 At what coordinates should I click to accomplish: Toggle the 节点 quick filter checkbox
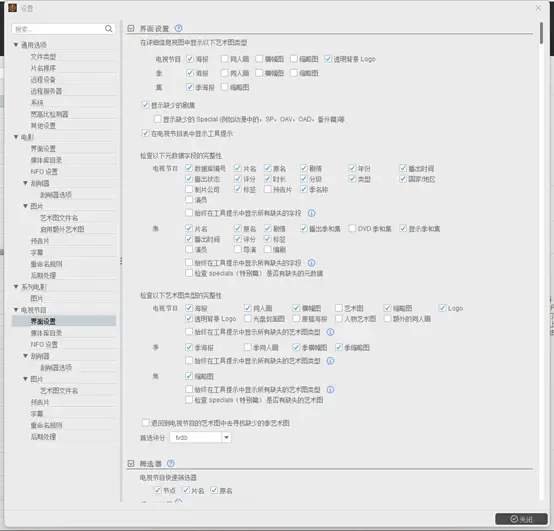[x=157, y=490]
